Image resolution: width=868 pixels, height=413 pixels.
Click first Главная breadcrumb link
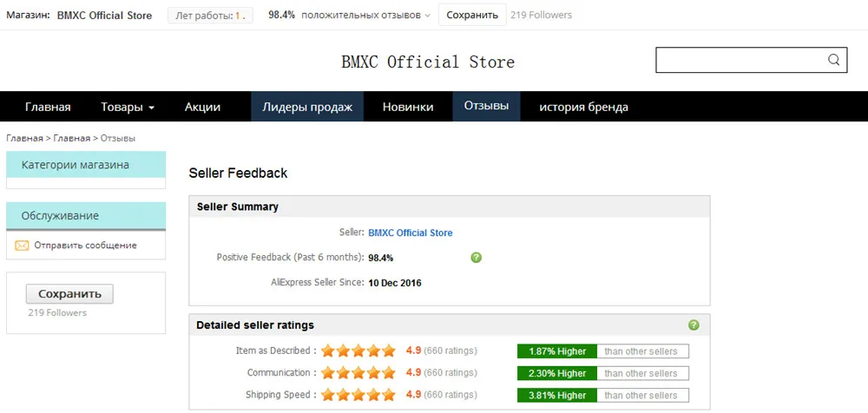coord(25,139)
